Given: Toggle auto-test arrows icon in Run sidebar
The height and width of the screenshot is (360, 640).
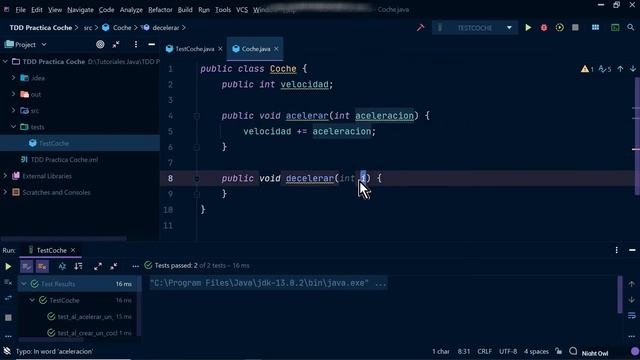Looking at the screenshot, I should (8, 299).
